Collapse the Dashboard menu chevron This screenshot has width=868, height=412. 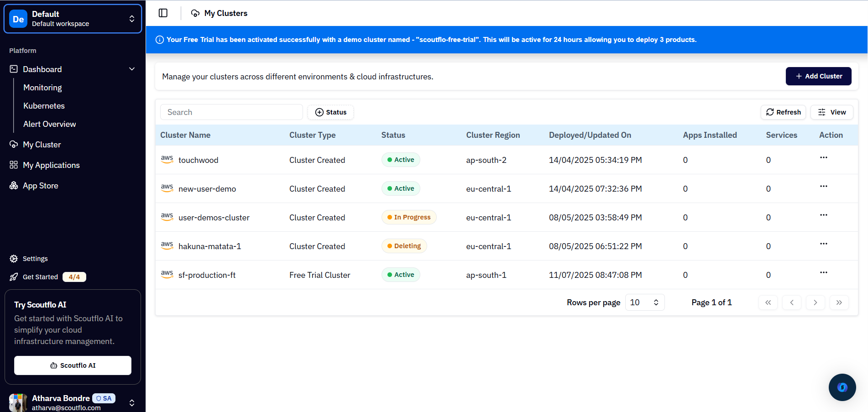[132, 69]
